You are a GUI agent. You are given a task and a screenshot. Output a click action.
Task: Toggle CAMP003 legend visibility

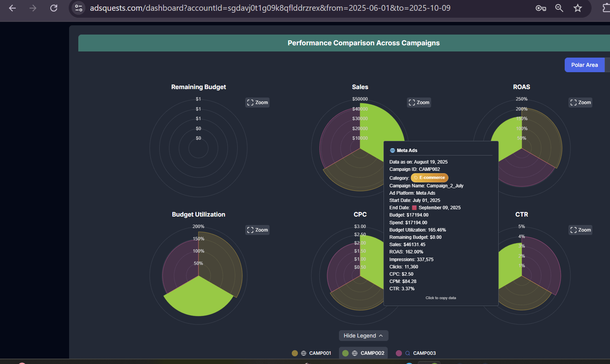click(x=416, y=353)
